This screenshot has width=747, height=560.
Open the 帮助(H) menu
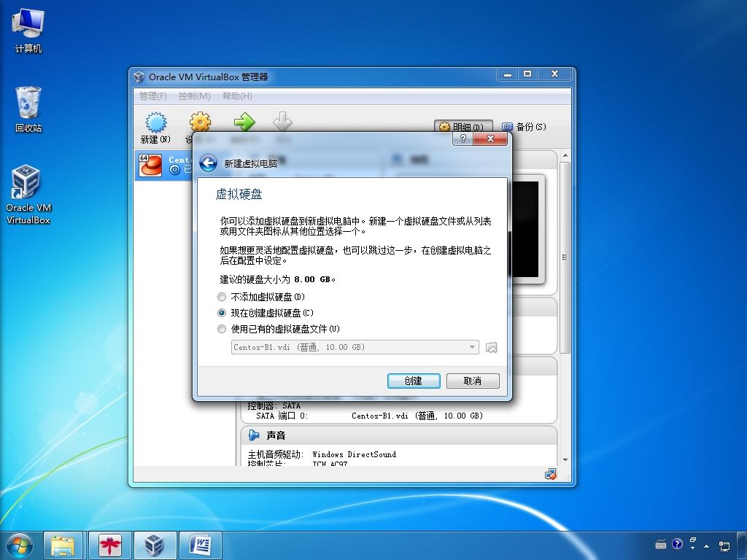pyautogui.click(x=237, y=96)
